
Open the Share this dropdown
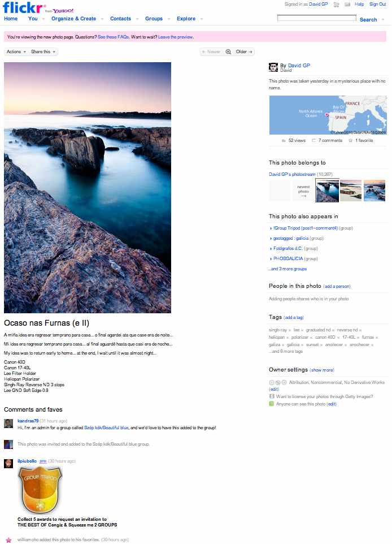coord(43,51)
